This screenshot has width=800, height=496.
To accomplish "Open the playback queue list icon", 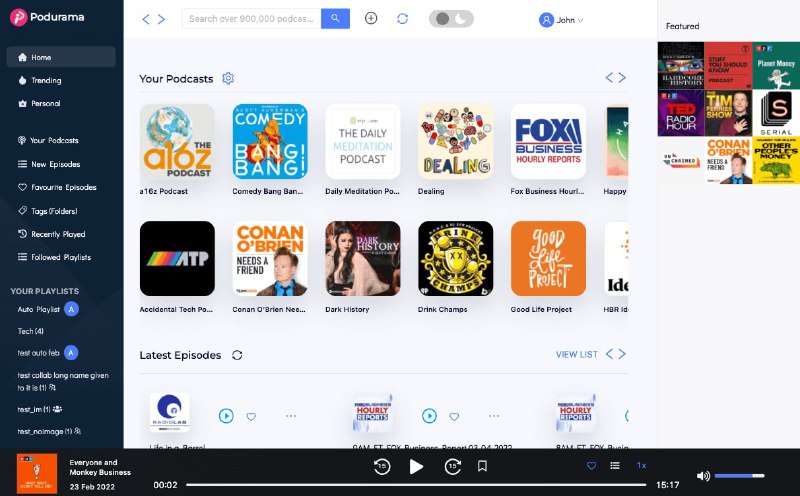I will [x=615, y=465].
